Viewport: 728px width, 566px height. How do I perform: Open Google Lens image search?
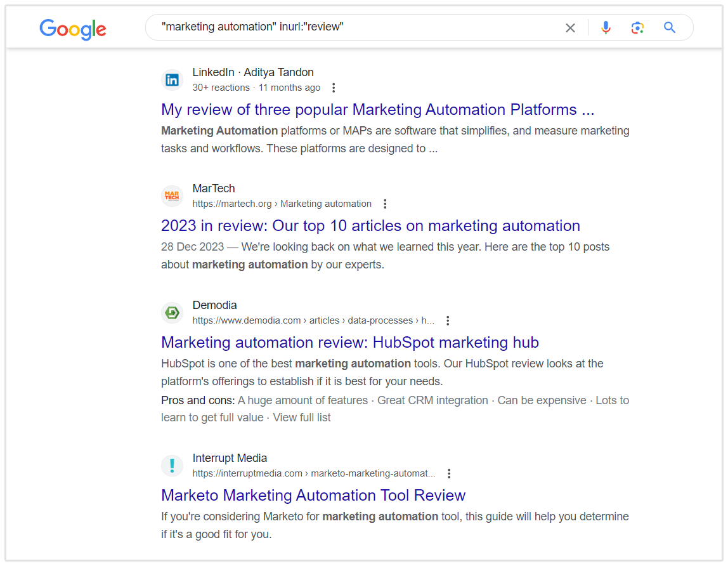click(x=637, y=28)
